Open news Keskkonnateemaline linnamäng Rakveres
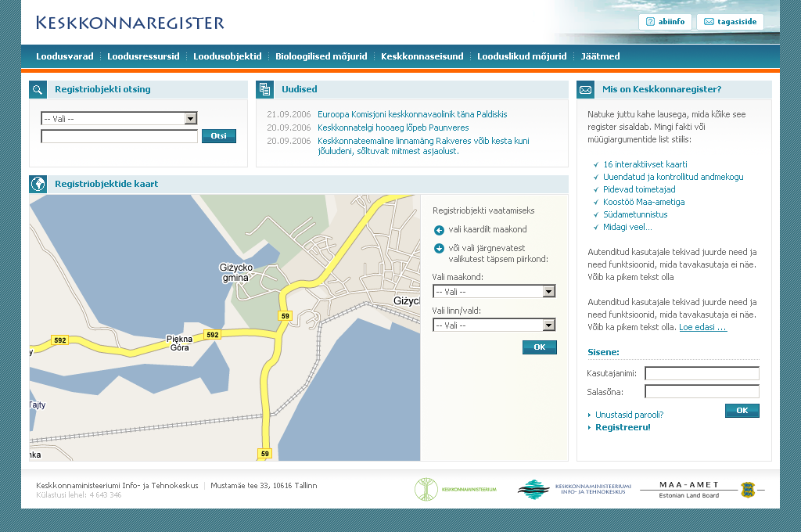The width and height of the screenshot is (801, 532). coord(423,146)
